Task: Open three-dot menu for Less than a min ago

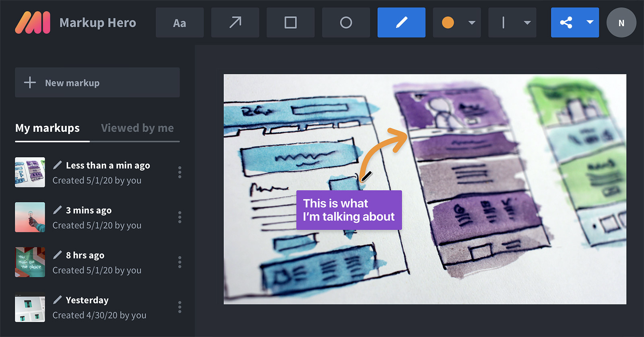Action: (x=180, y=172)
